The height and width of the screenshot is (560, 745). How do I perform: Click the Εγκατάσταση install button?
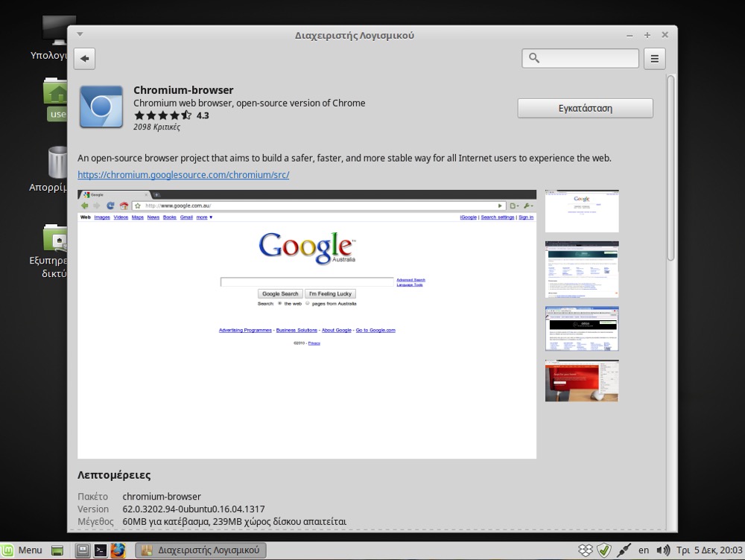[x=585, y=108]
